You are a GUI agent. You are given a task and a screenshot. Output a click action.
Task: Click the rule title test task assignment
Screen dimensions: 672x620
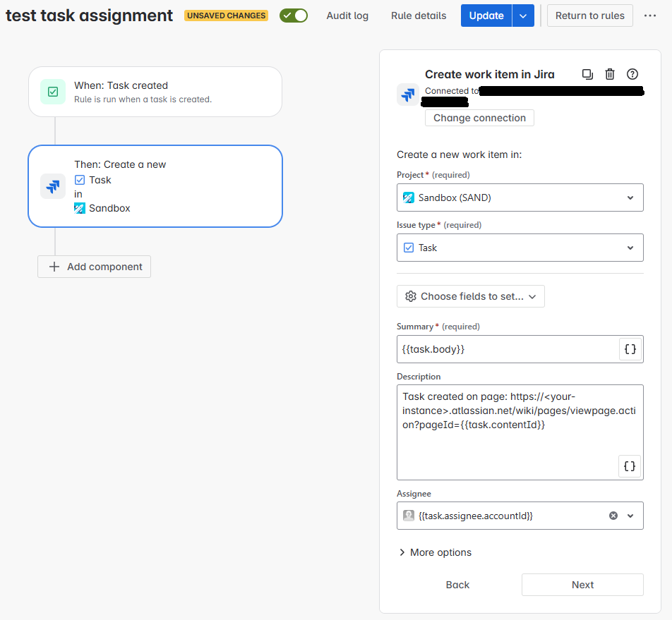pyautogui.click(x=89, y=16)
